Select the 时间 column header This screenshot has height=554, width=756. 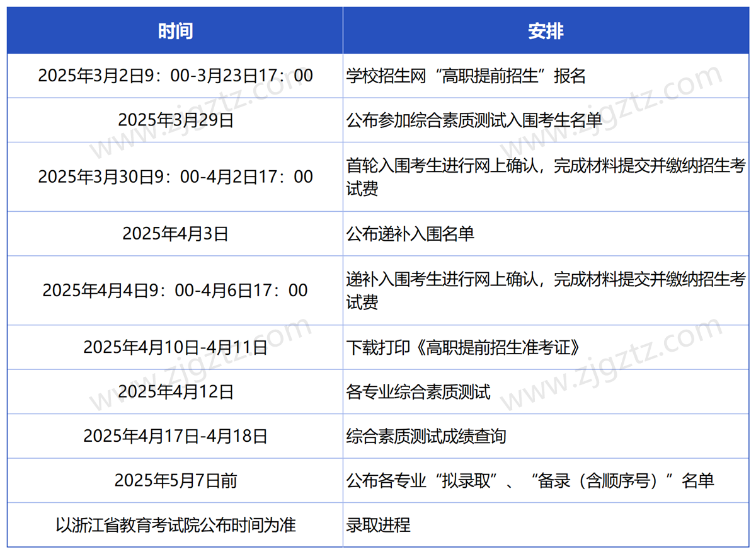tap(175, 29)
